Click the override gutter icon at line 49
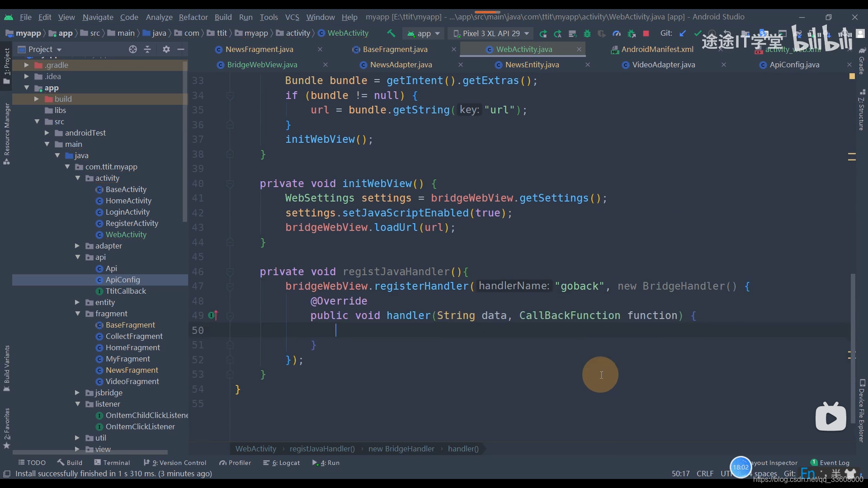868x488 pixels. point(213,315)
